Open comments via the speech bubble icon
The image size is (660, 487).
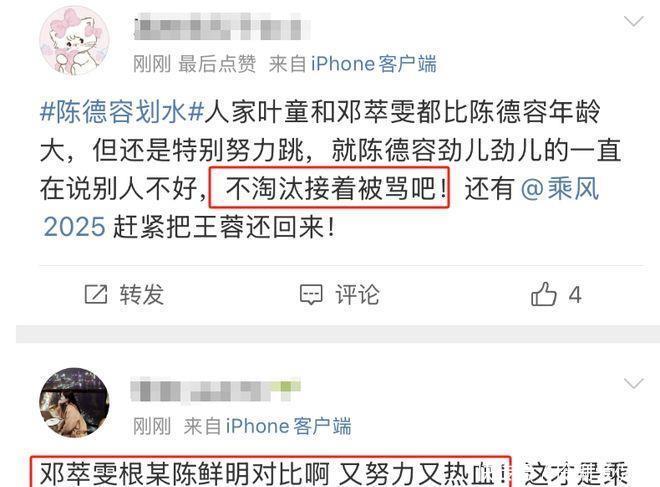pyautogui.click(x=311, y=294)
